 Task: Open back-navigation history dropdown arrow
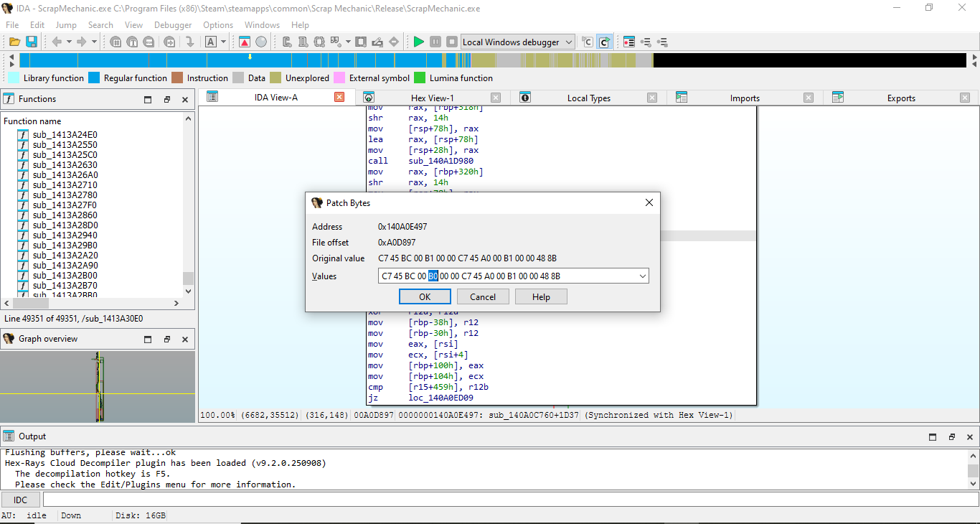click(x=68, y=42)
